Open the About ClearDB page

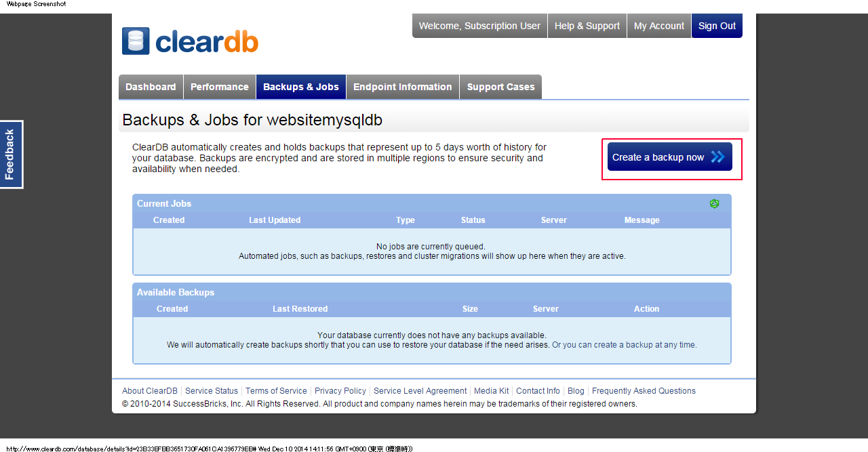pos(149,390)
